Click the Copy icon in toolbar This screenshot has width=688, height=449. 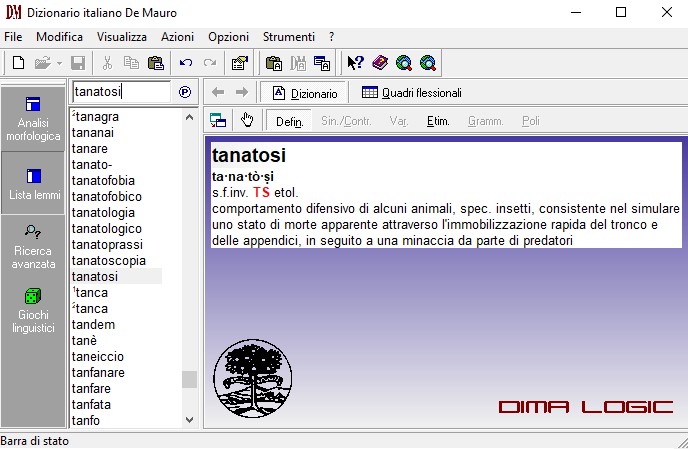pos(131,63)
